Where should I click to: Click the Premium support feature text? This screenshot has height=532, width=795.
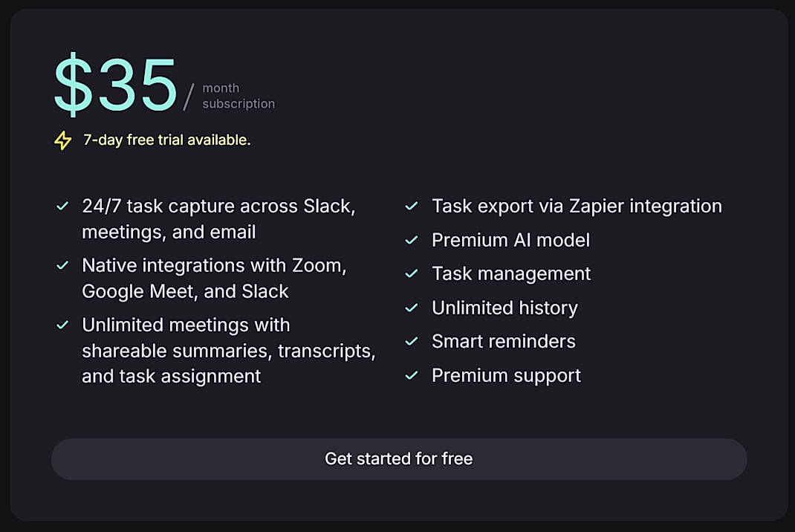(506, 375)
